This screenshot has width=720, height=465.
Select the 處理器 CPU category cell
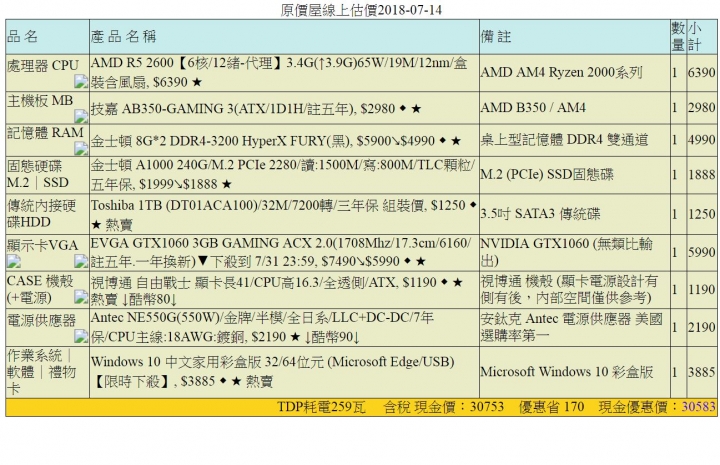[x=48, y=73]
